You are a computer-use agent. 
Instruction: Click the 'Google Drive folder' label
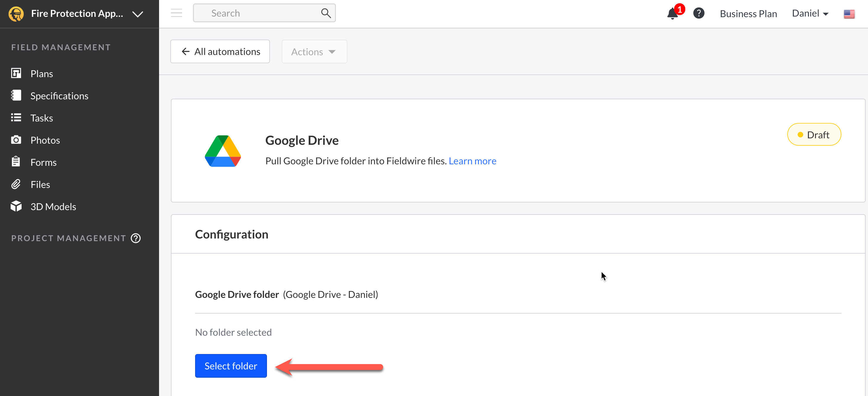tap(237, 295)
